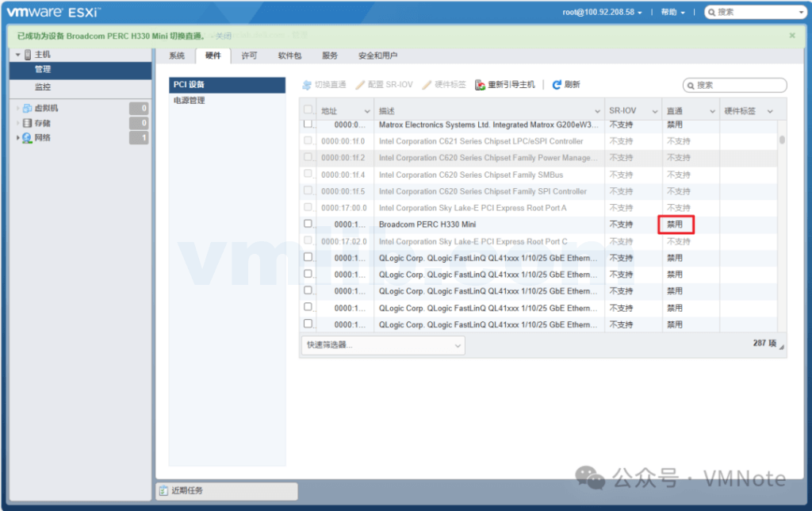Viewport: 812px width, 511px height.
Task: Click the Storage icon in navigator
Action: coord(27,123)
